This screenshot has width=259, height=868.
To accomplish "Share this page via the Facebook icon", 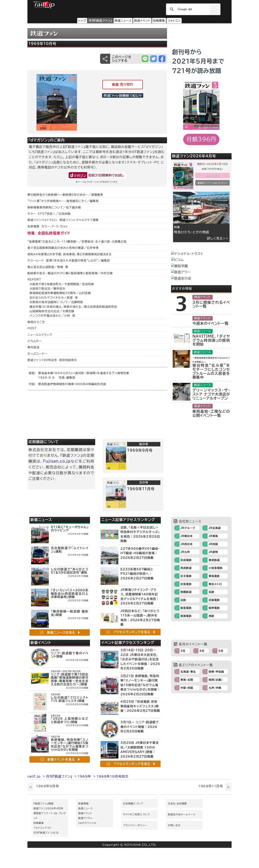I will click(x=162, y=59).
